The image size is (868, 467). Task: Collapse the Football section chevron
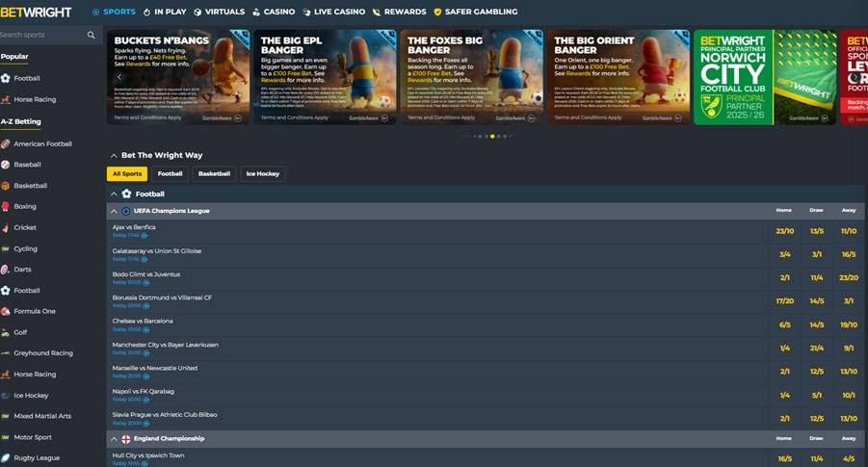tap(114, 195)
